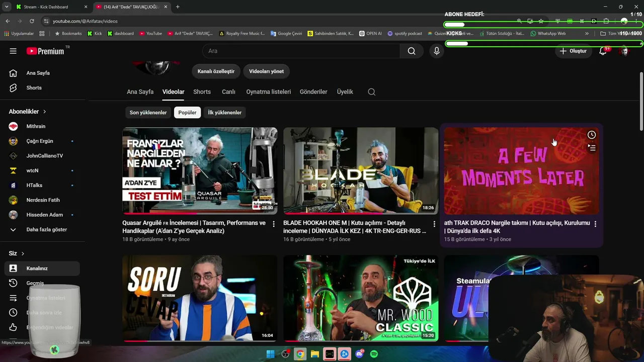This screenshot has width=644, height=362.
Task: Open a new Chrome tab with the plus
Action: (178, 7)
